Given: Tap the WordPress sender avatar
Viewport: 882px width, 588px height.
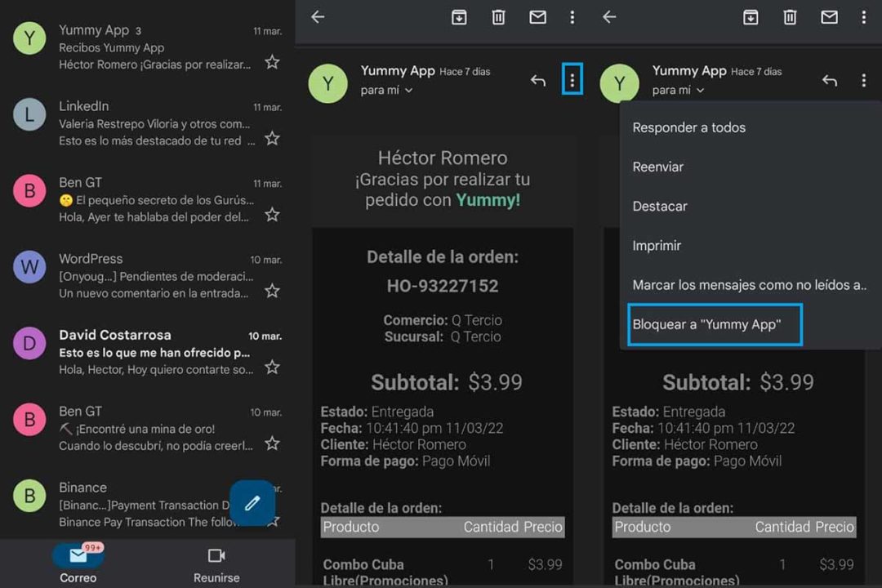Looking at the screenshot, I should coord(29,267).
